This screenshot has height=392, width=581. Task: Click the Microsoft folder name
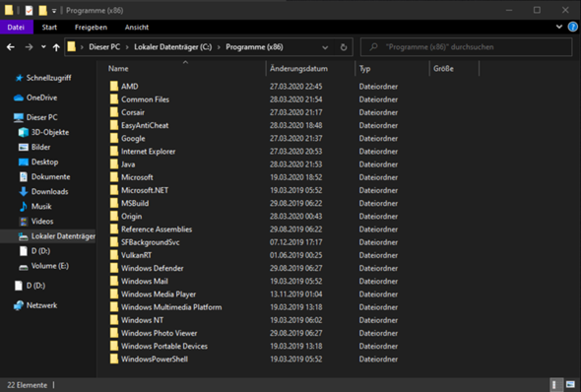tap(137, 177)
